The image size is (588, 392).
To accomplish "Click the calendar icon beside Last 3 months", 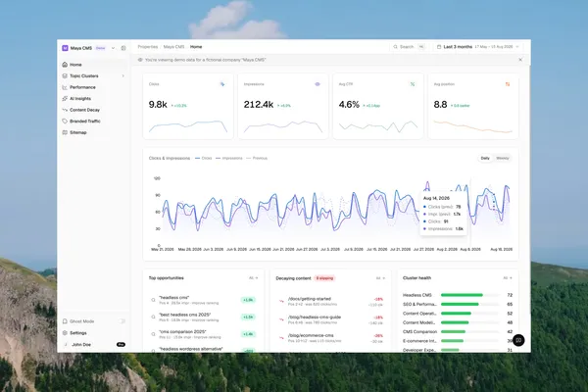I will pyautogui.click(x=439, y=47).
